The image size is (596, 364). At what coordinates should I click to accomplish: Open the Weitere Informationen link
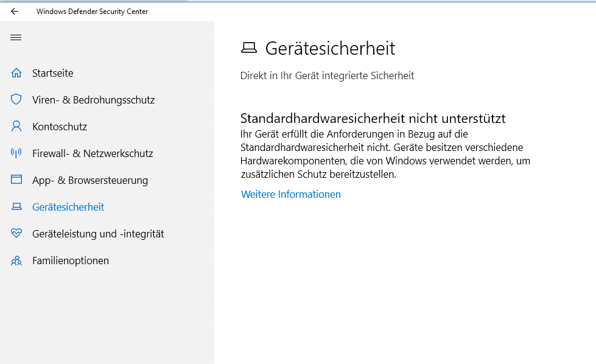[x=291, y=194]
